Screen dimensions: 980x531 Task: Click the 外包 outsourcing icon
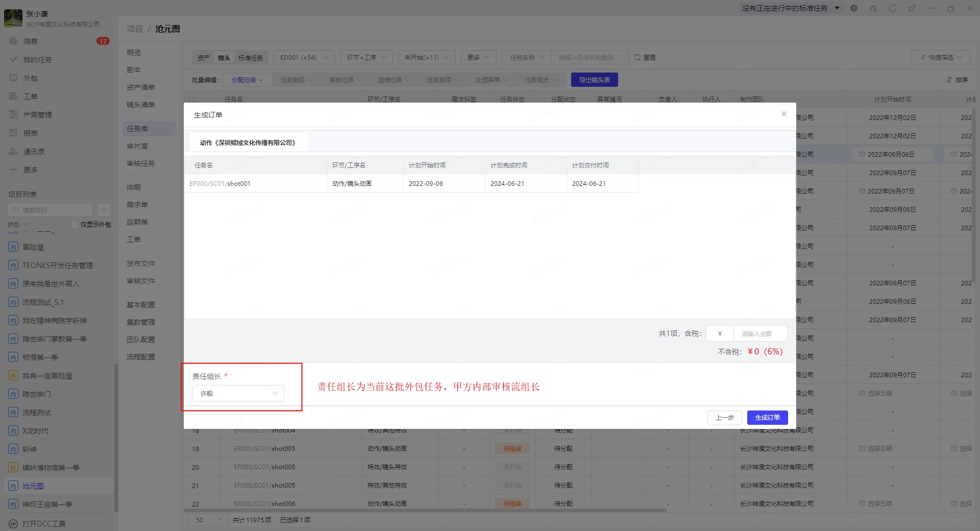click(x=13, y=78)
